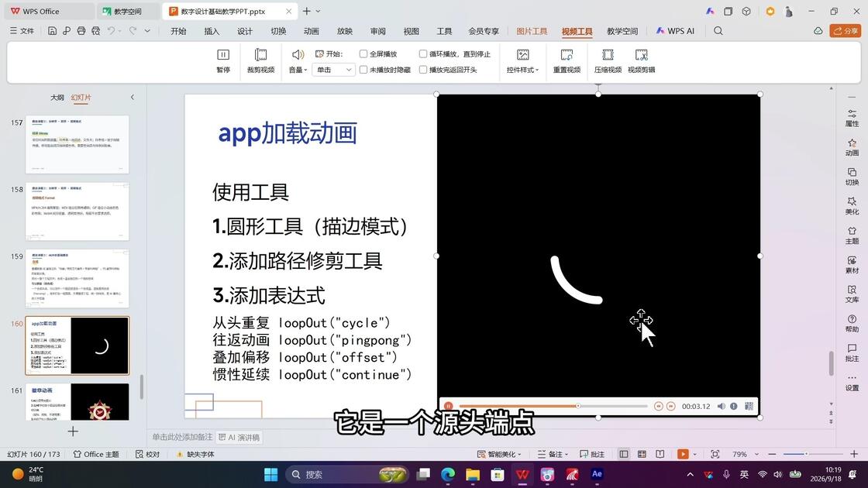The width and height of the screenshot is (868, 488).
Task: Open the Library (文库) side panel
Action: [x=852, y=294]
